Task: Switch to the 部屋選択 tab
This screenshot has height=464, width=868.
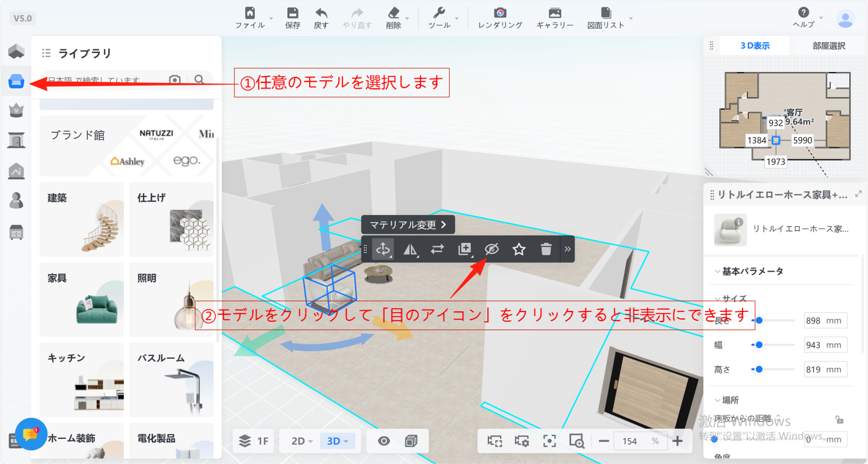Action: coord(829,46)
